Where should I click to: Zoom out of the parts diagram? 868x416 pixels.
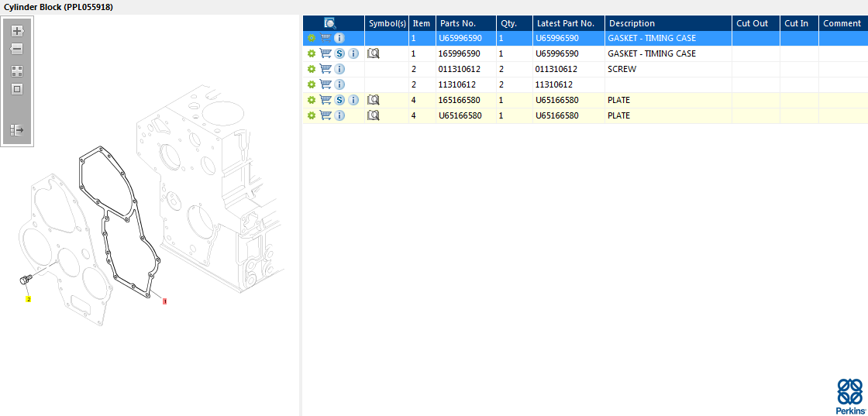coord(17,49)
